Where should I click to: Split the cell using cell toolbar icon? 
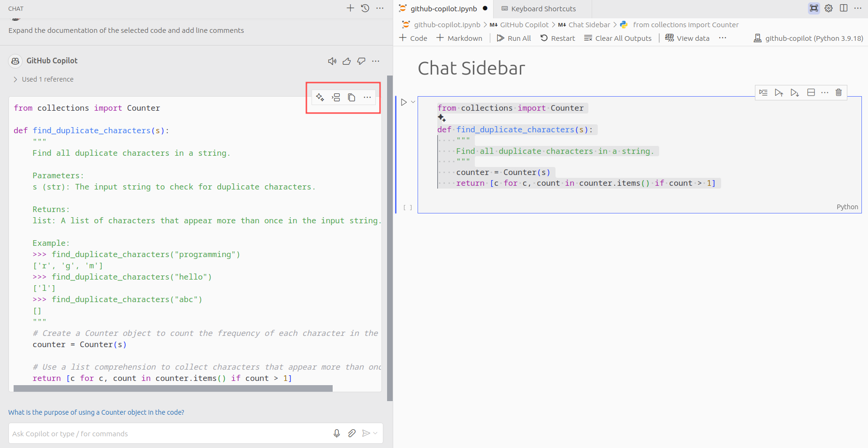811,92
